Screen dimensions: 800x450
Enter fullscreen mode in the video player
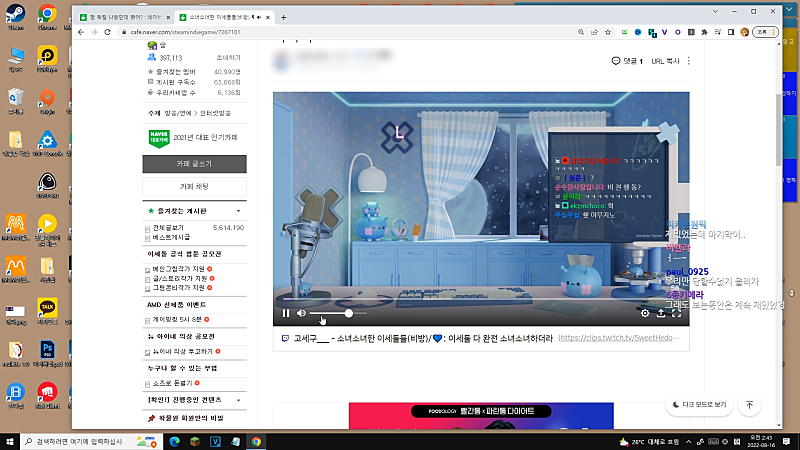coord(677,313)
